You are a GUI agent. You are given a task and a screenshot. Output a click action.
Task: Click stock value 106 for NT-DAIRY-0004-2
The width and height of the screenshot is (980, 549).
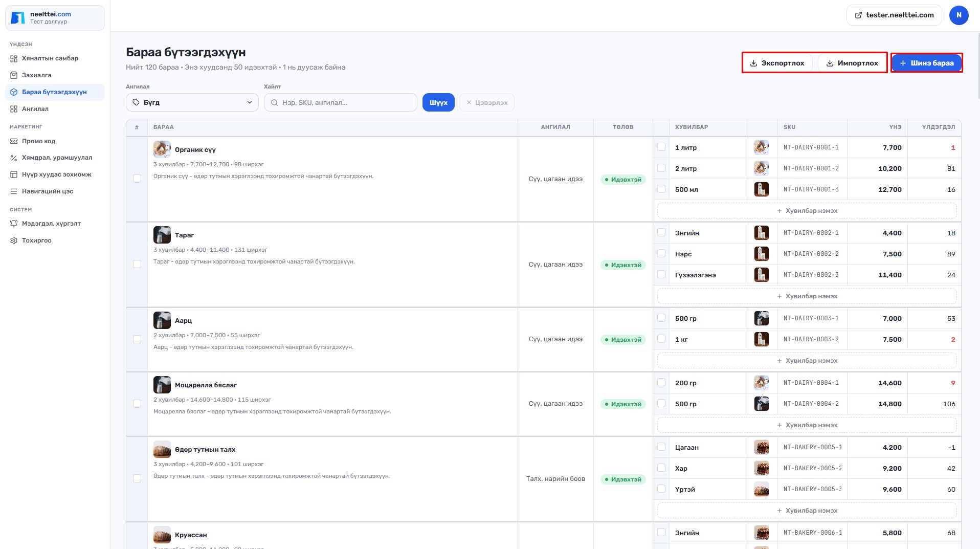coord(949,404)
